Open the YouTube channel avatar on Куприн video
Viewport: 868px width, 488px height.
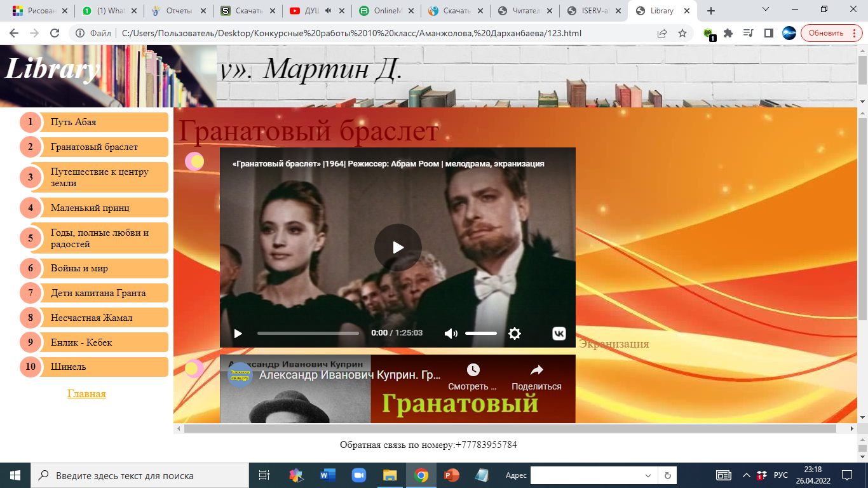click(x=240, y=375)
